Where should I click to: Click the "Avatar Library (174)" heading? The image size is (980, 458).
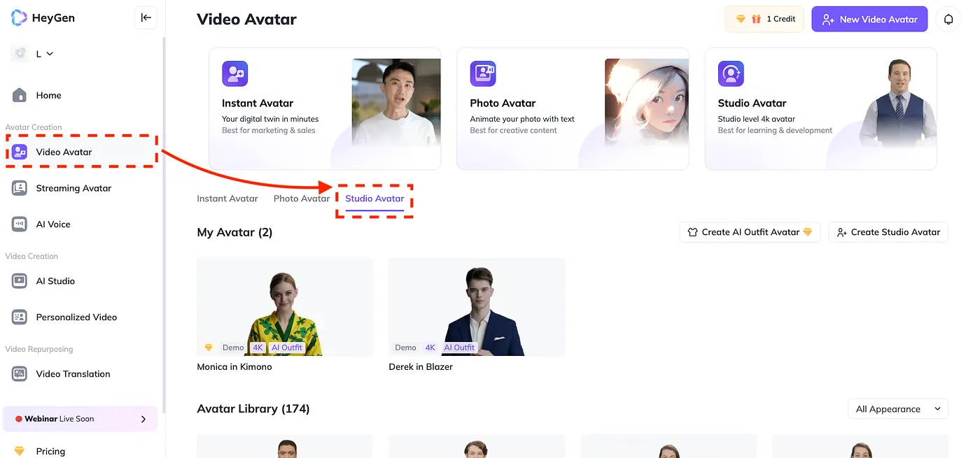(253, 408)
